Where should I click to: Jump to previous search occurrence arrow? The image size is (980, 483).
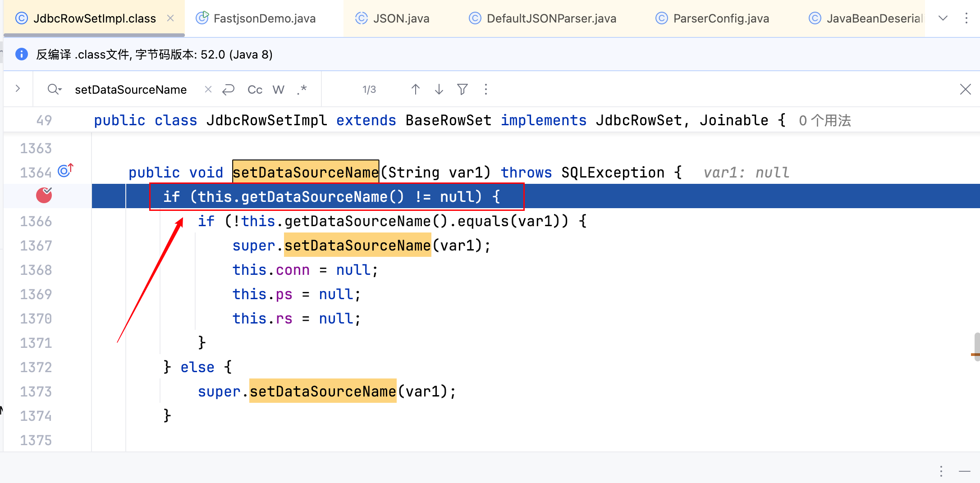coord(415,90)
